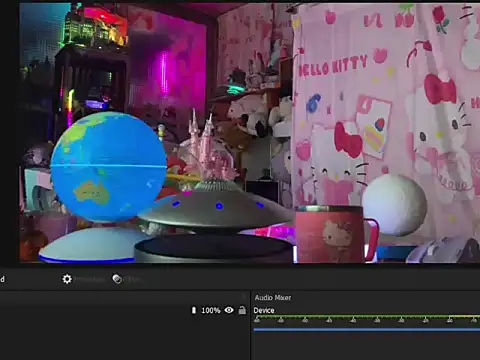Select the Device label in Audio Mixer
The width and height of the screenshot is (480, 360).
264,310
